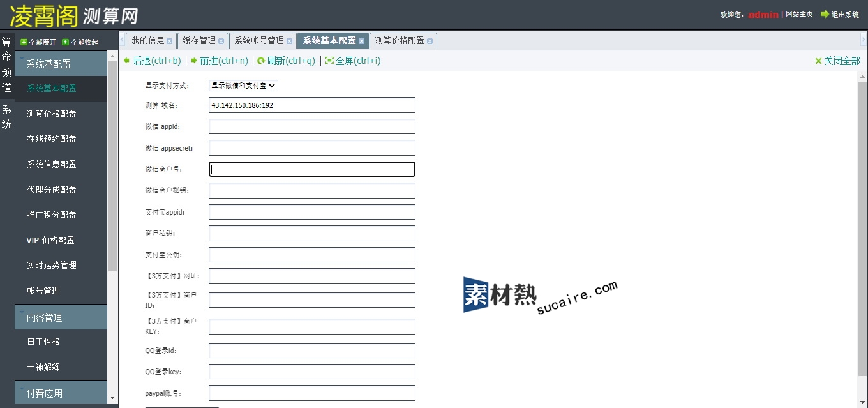Click the sidebar vertical scrollbar thumb
The height and width of the screenshot is (408, 868).
click(112, 166)
